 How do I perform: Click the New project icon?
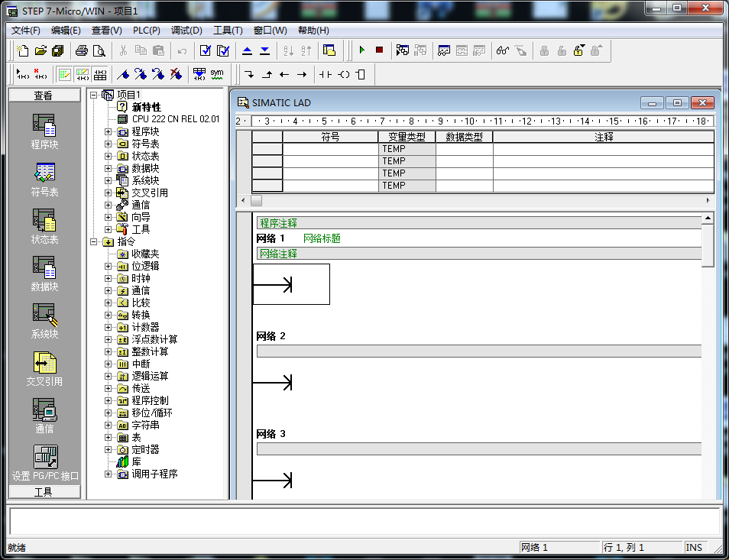point(23,51)
